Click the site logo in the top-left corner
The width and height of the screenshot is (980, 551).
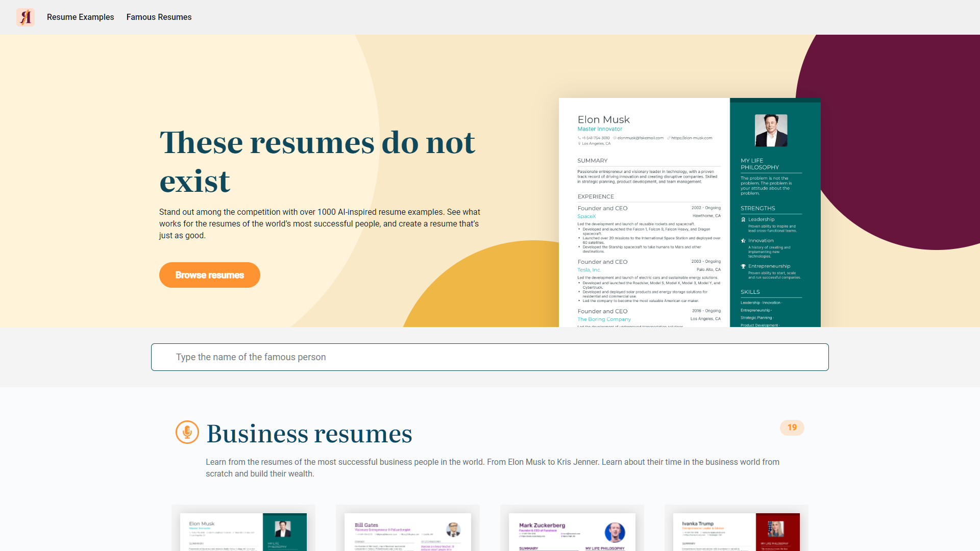[x=26, y=17]
